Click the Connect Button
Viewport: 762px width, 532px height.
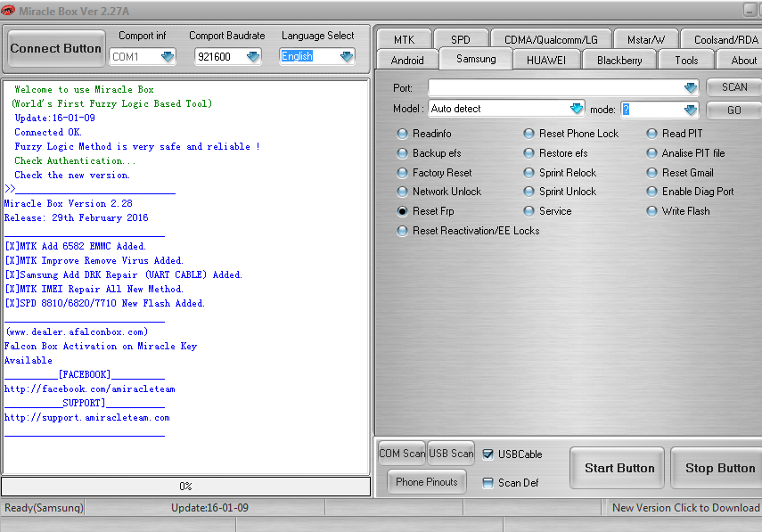coord(56,49)
